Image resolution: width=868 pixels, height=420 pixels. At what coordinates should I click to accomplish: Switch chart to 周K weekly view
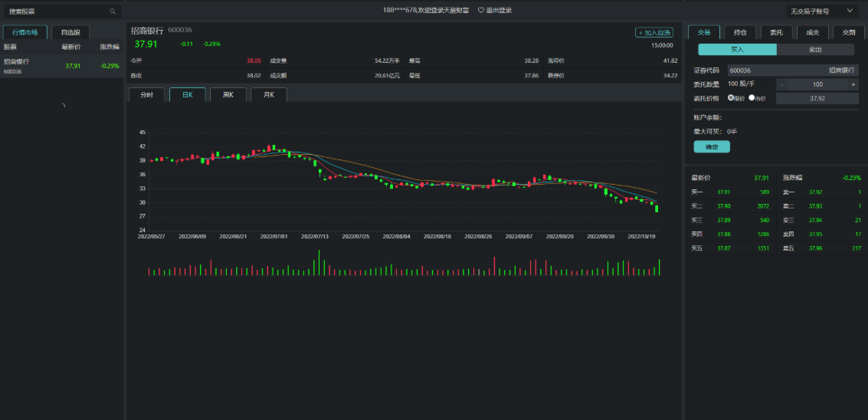click(x=228, y=95)
